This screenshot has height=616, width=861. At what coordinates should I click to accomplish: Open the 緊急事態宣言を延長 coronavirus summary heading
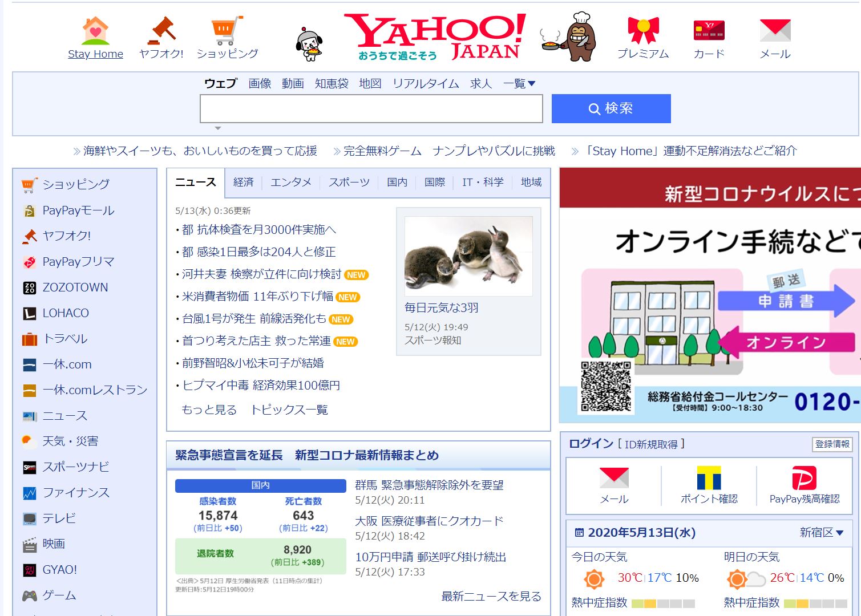(x=307, y=455)
